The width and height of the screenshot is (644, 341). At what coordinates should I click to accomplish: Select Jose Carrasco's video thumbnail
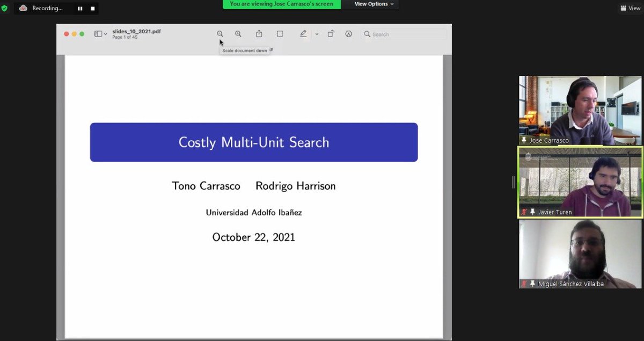[x=580, y=110]
